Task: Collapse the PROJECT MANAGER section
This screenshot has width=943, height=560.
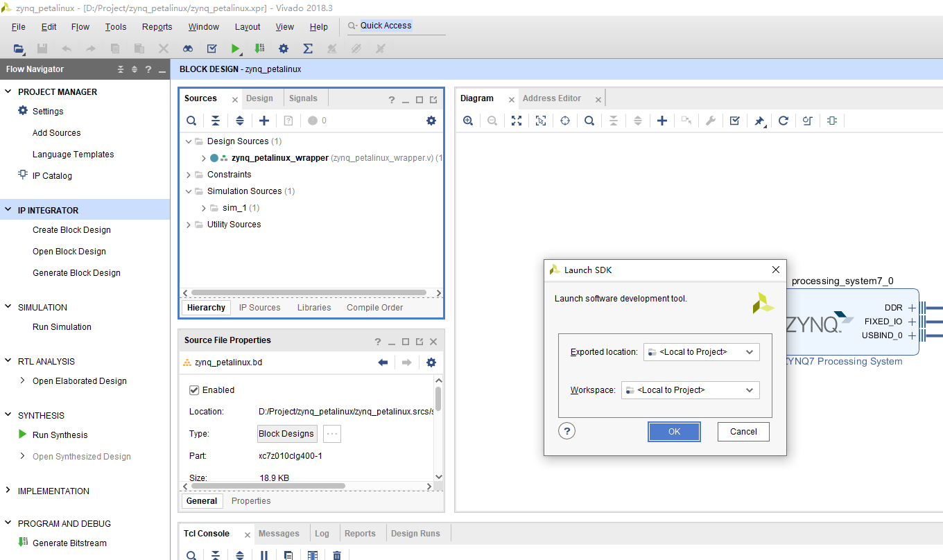Action: (x=8, y=91)
